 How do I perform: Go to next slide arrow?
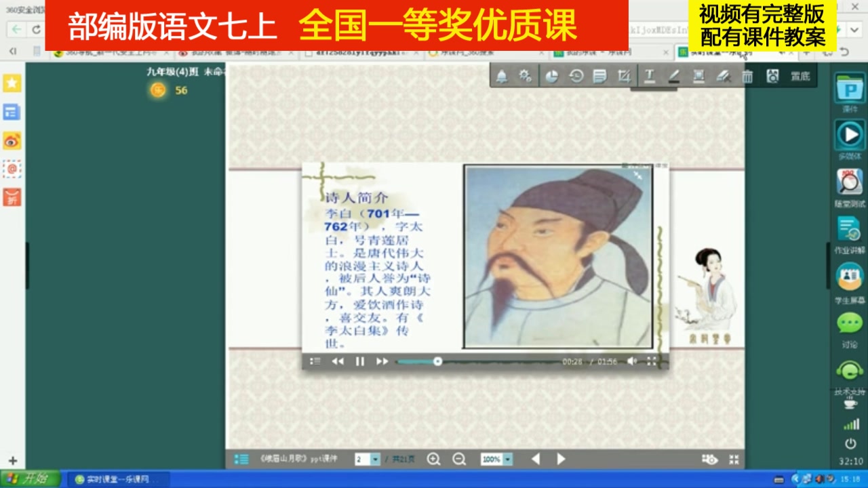coord(561,460)
